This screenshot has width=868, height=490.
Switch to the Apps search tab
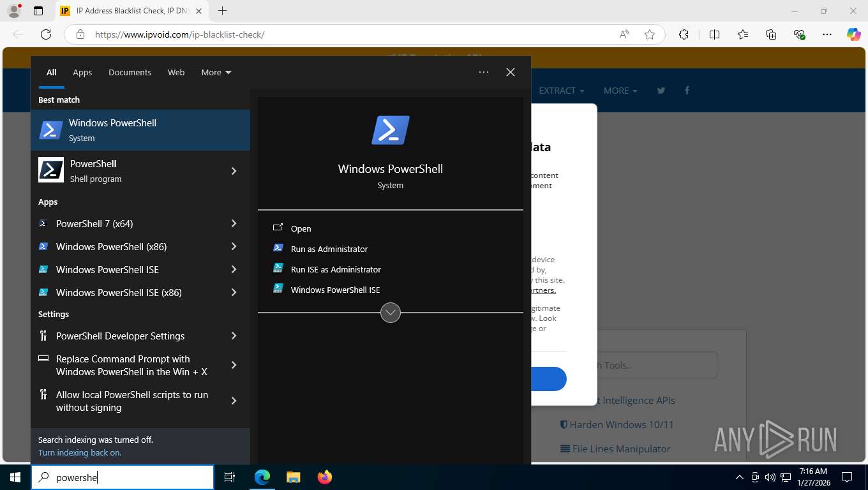82,72
